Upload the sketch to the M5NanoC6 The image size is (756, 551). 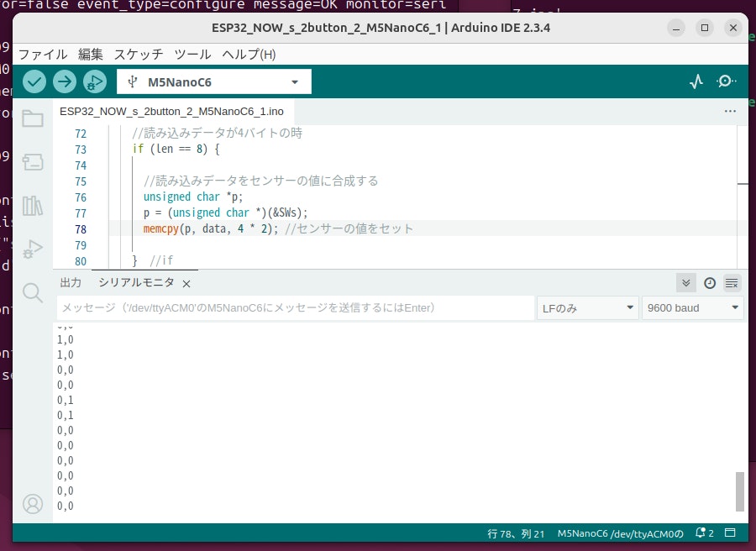[x=65, y=81]
